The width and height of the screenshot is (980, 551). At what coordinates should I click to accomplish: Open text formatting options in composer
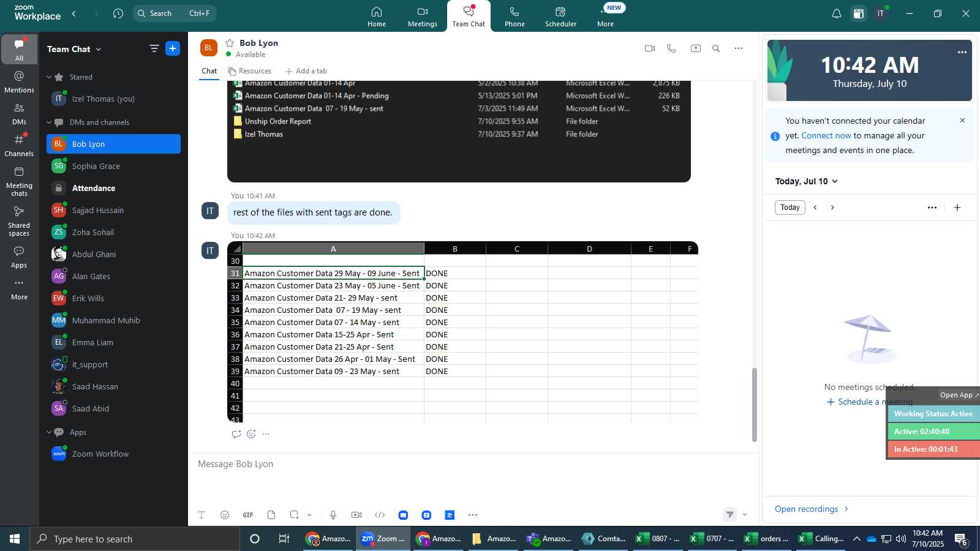pyautogui.click(x=202, y=515)
